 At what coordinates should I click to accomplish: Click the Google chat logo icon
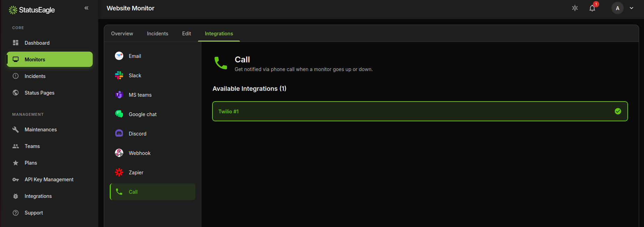pyautogui.click(x=119, y=114)
